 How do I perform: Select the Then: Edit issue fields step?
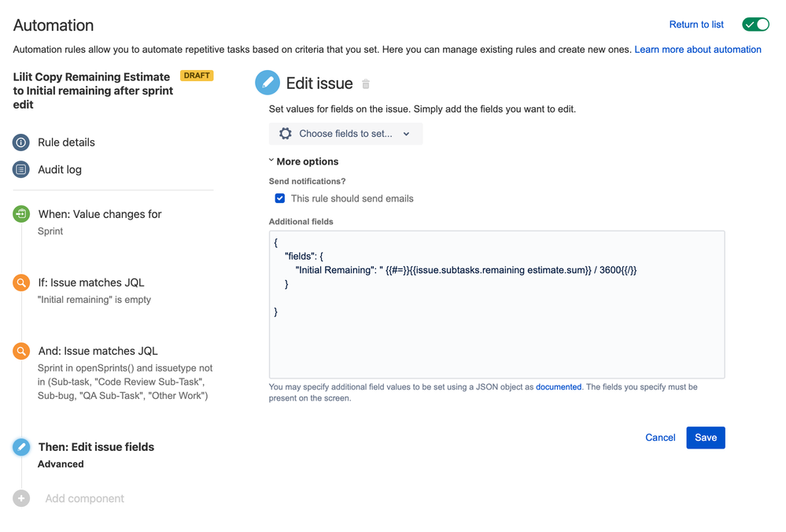click(96, 447)
